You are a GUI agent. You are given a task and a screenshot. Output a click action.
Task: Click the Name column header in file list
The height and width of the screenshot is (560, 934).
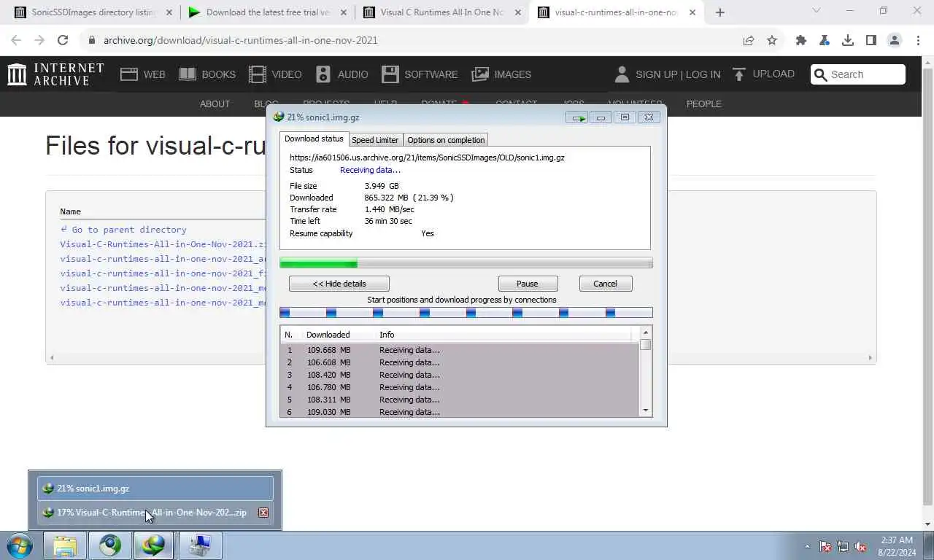pos(70,211)
